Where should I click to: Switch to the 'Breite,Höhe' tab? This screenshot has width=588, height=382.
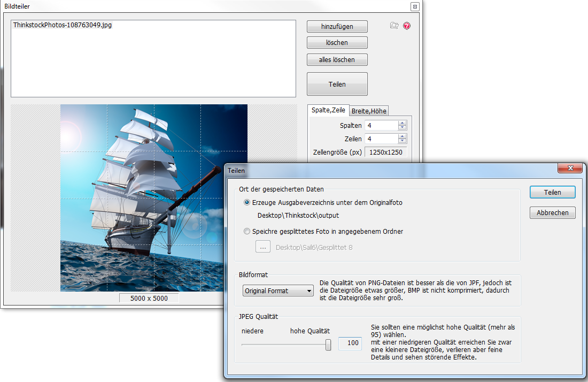[x=369, y=111]
